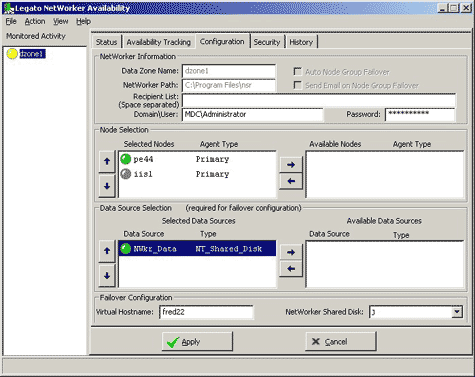Image resolution: width=475 pixels, height=377 pixels.
Task: Click the gray status icon beside iis1
Action: coord(126,174)
